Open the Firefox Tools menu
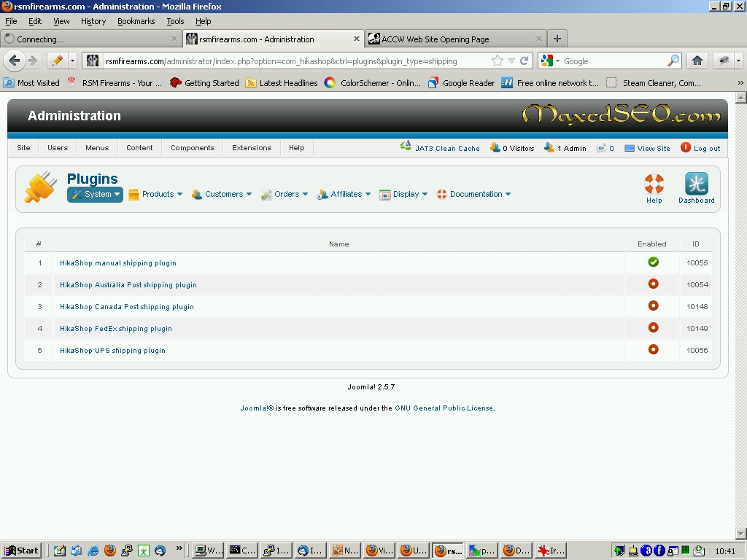747x560 pixels. pyautogui.click(x=175, y=21)
